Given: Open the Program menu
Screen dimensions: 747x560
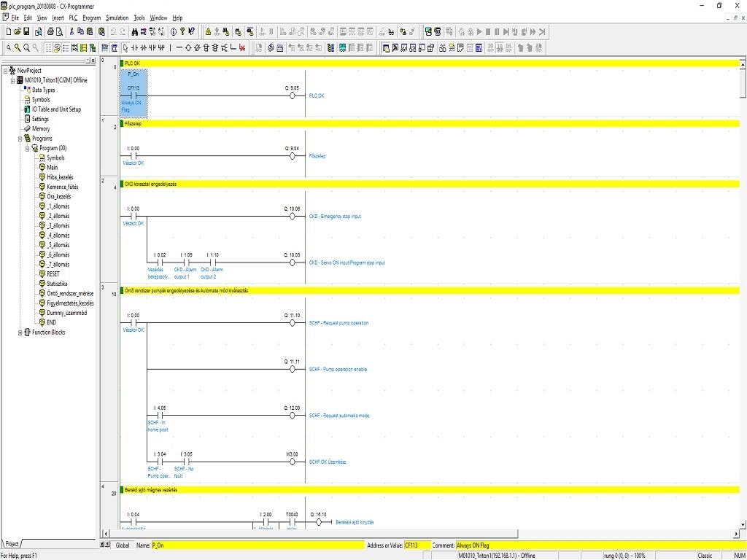Looking at the screenshot, I should point(92,18).
